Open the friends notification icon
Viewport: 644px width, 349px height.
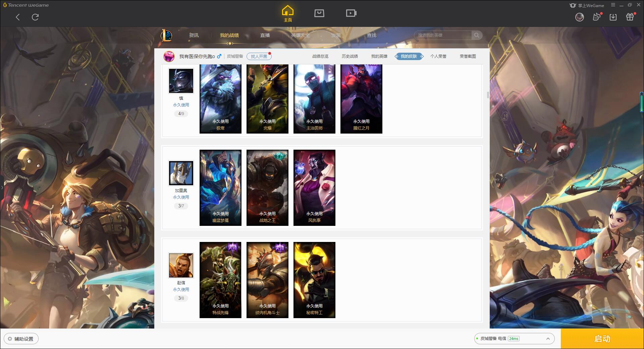[597, 17]
